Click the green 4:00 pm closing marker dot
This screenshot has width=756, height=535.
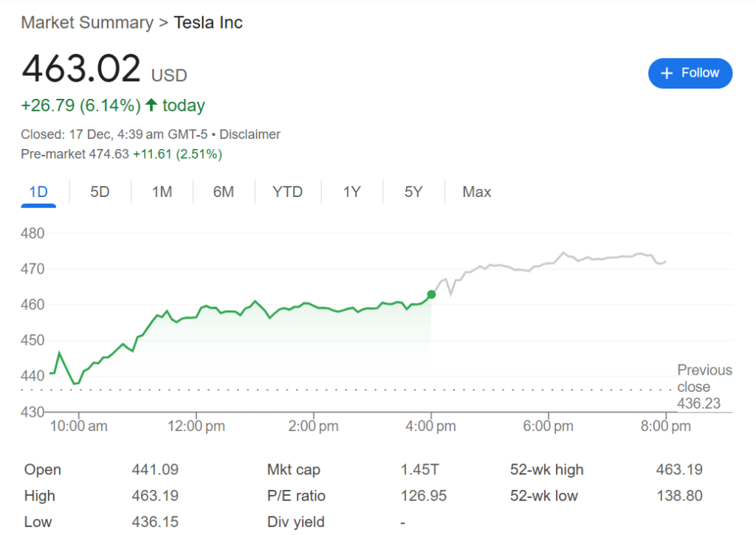(x=431, y=294)
